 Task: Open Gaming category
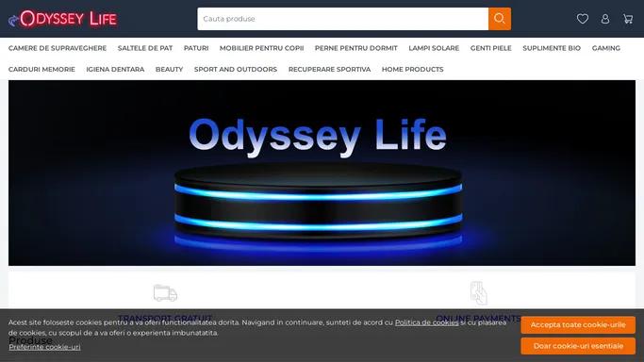point(605,48)
